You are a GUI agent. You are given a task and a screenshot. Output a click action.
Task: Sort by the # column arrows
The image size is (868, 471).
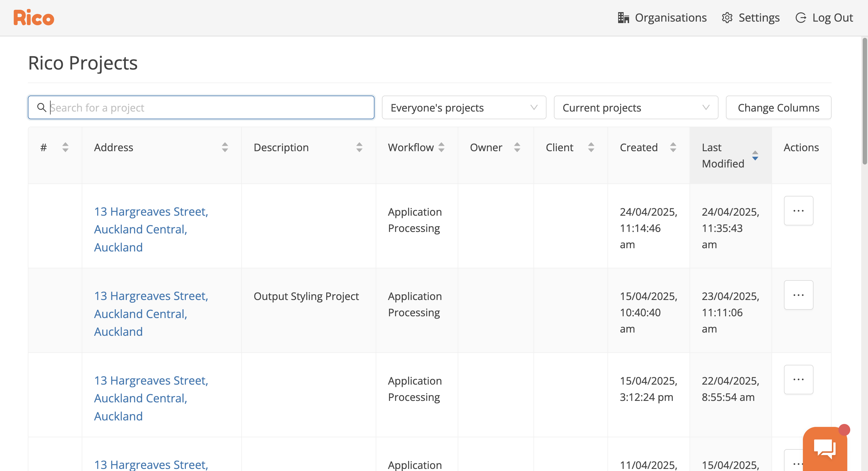(65, 147)
